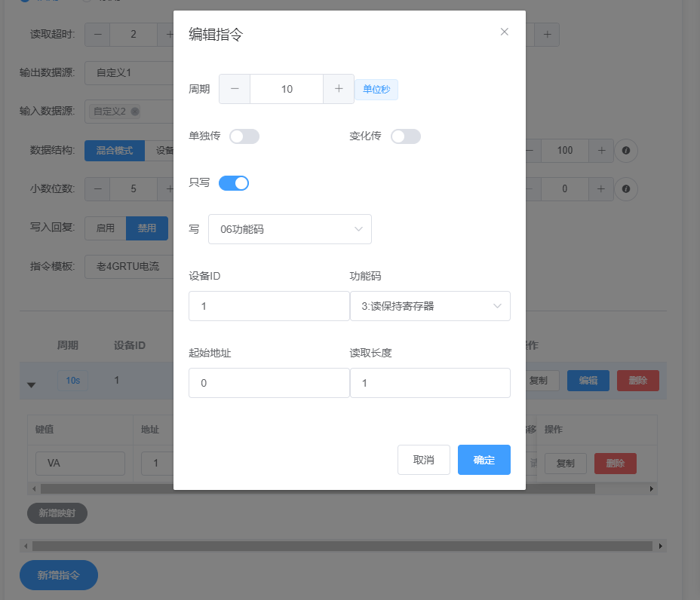Enable the 单独传 switch
This screenshot has width=700, height=600.
(244, 136)
